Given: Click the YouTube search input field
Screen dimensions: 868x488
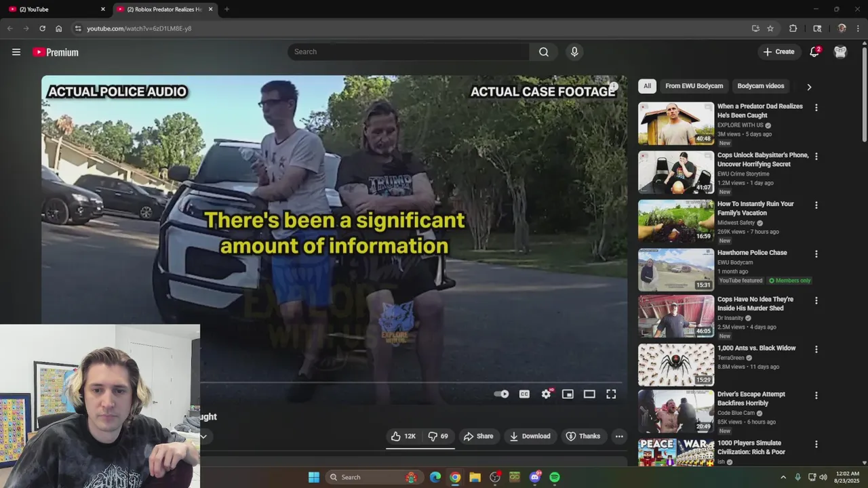Looking at the screenshot, I should (408, 52).
